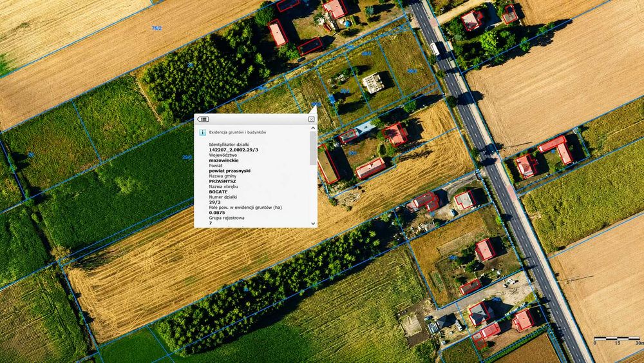Click the 'Nazwa gminy' label
Viewport: 644px width, 363px height.
223,176
